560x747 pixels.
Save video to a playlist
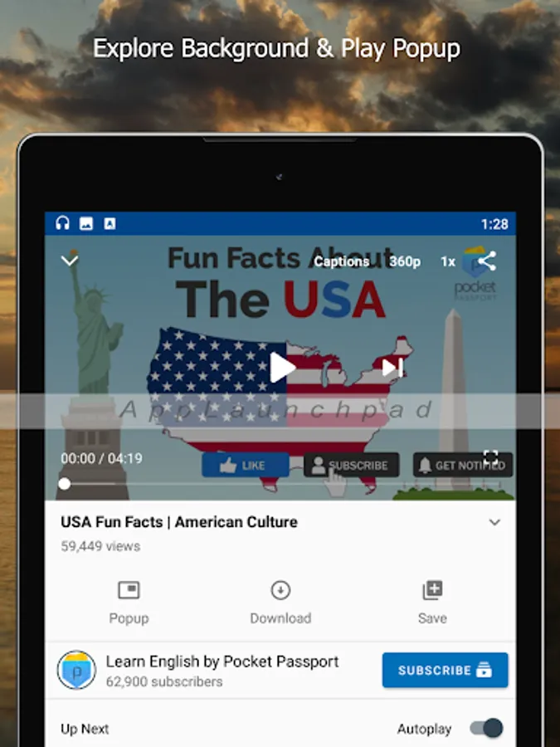point(432,603)
